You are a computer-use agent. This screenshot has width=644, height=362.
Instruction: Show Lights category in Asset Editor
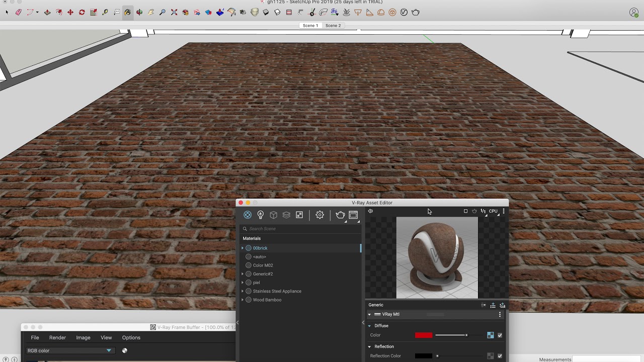point(261,215)
